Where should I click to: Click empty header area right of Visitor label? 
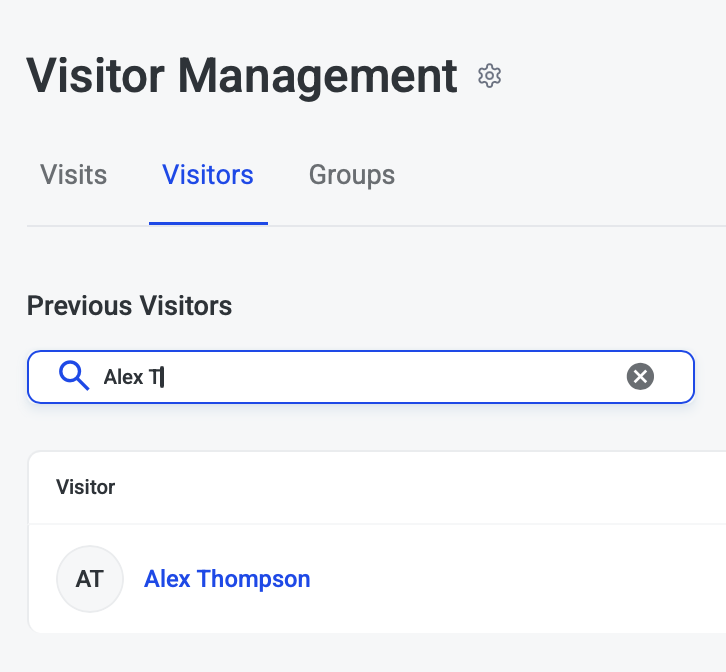pos(400,488)
